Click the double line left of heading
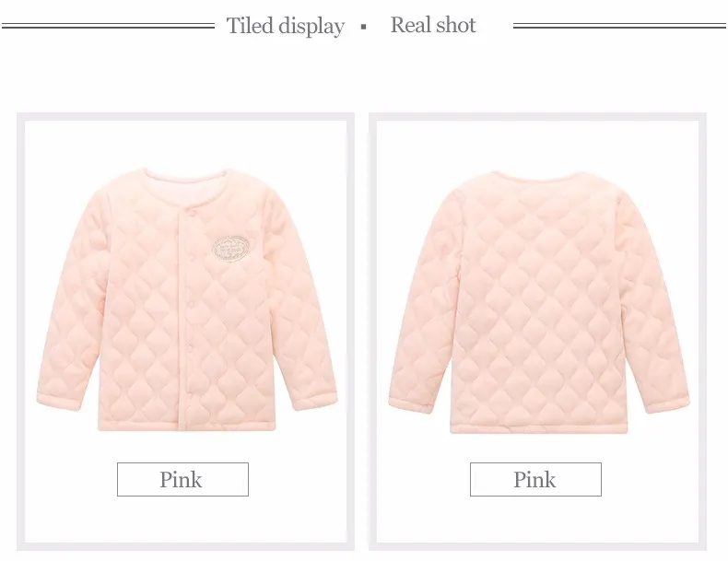 tap(108, 26)
